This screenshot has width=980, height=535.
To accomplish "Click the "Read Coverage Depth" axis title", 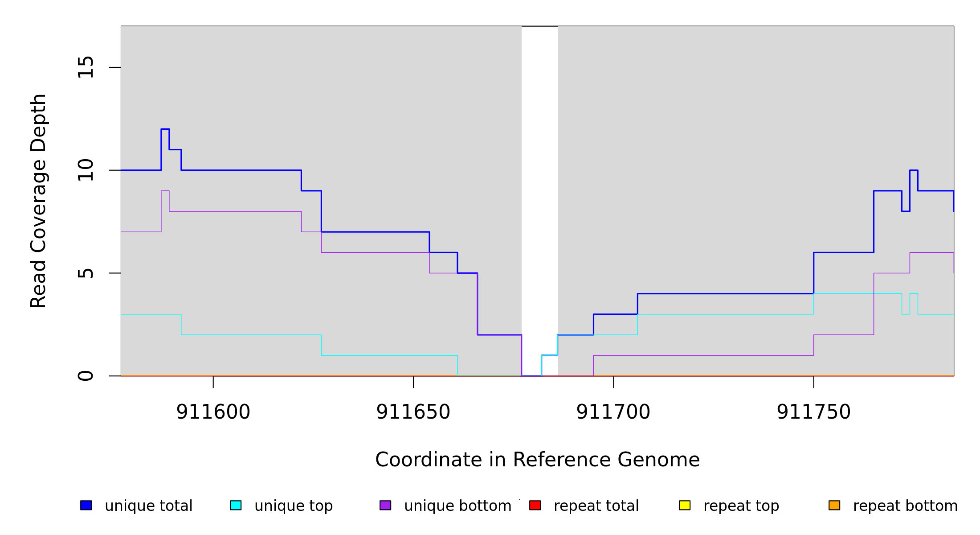I will [38, 201].
